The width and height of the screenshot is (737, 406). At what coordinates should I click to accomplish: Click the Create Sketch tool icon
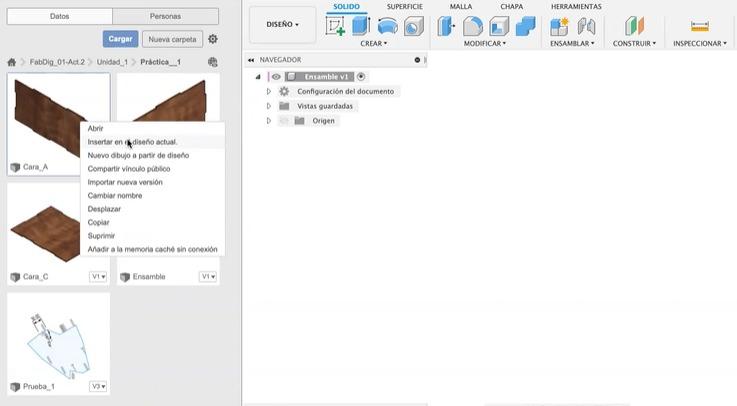(336, 26)
